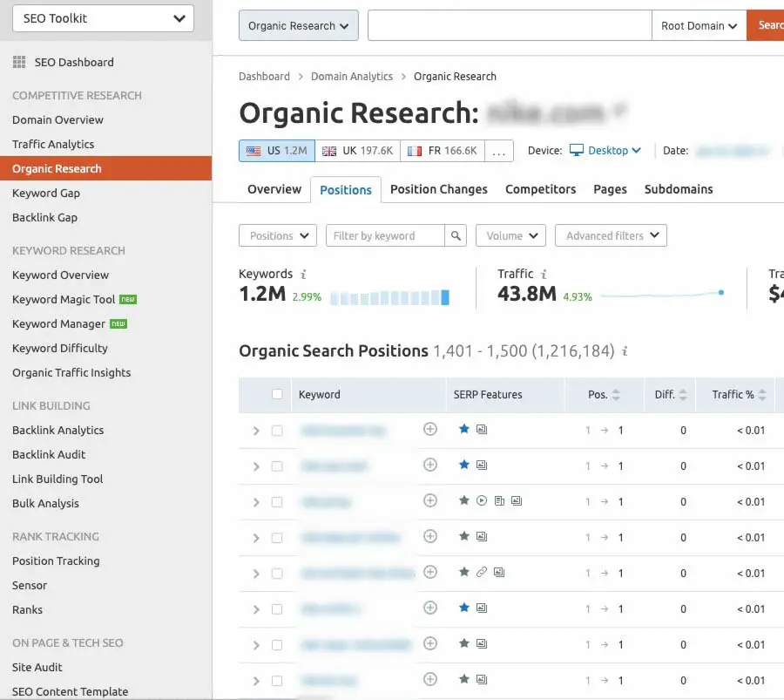Click image pack icon in first keyword row
The height and width of the screenshot is (700, 784).
pos(482,429)
